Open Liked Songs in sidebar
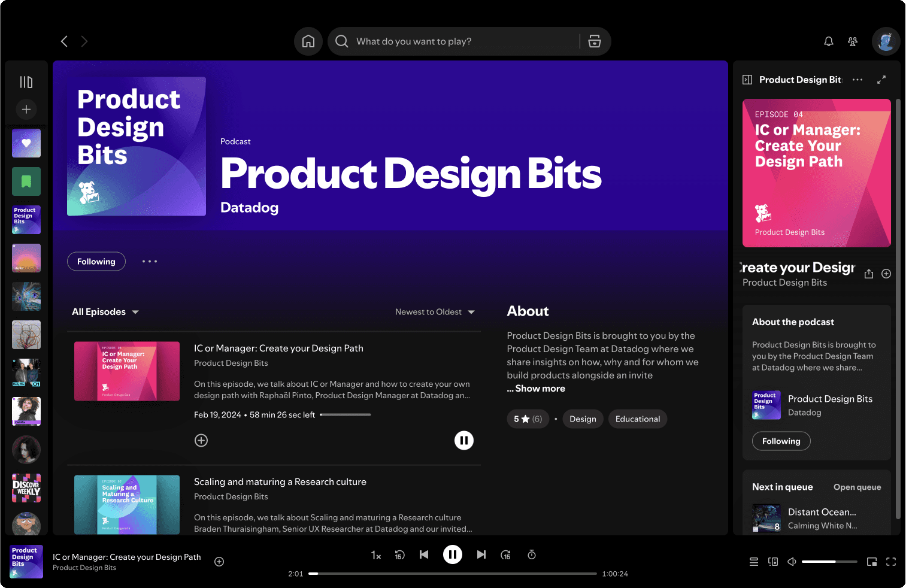The image size is (906, 588). (26, 143)
